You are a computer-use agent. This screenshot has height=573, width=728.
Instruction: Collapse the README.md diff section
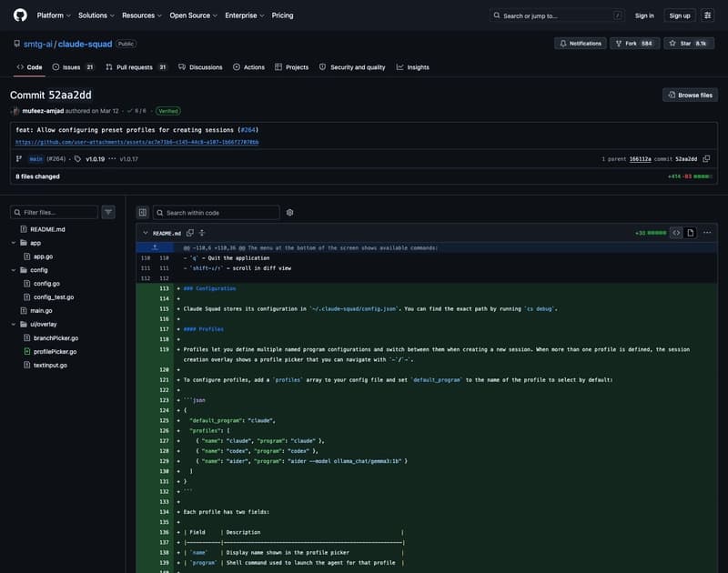146,233
